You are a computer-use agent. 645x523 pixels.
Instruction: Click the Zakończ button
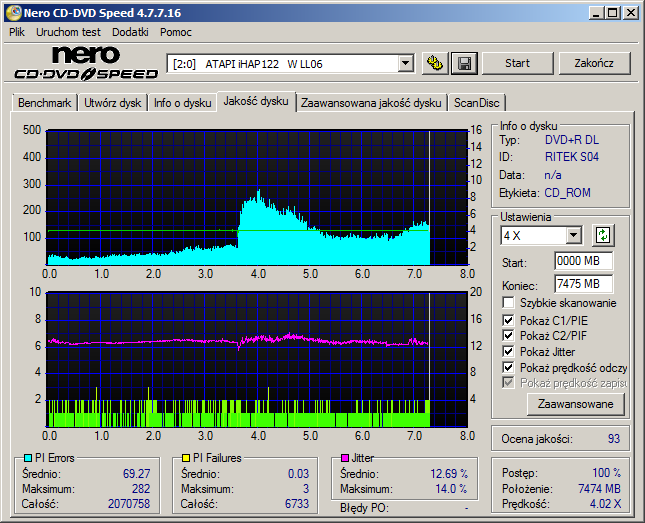tap(594, 63)
